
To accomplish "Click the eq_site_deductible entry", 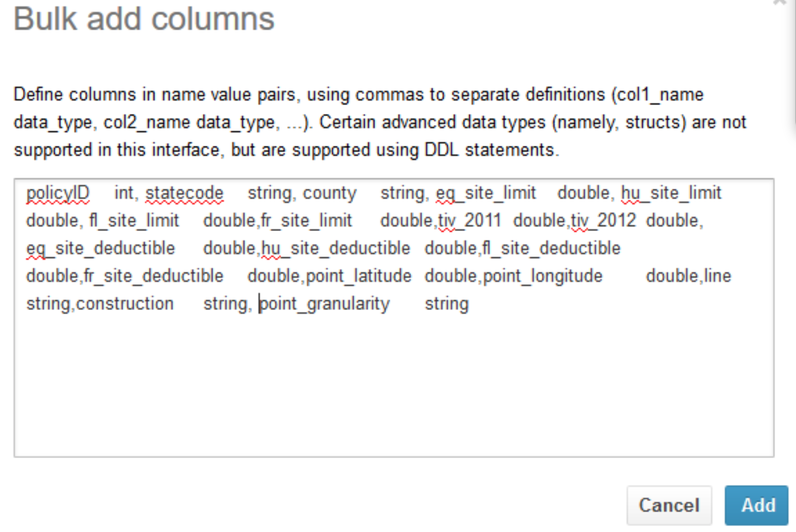I will click(101, 249).
